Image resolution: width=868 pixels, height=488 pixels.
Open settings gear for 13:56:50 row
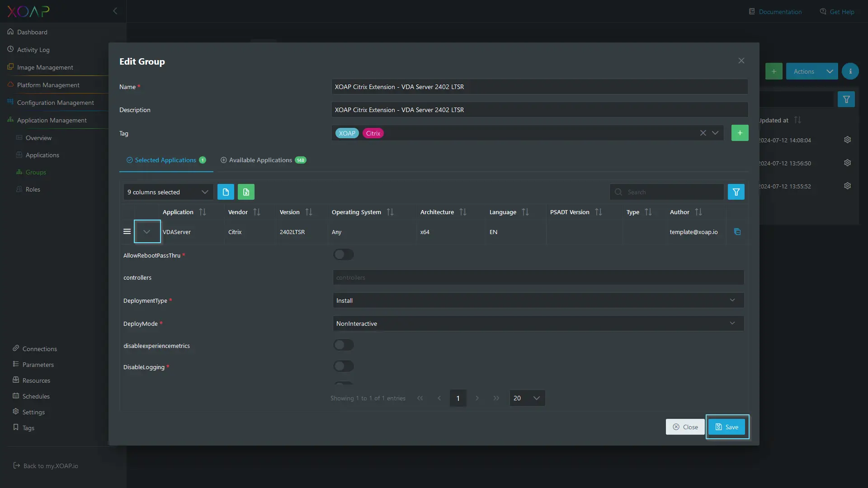tap(848, 163)
